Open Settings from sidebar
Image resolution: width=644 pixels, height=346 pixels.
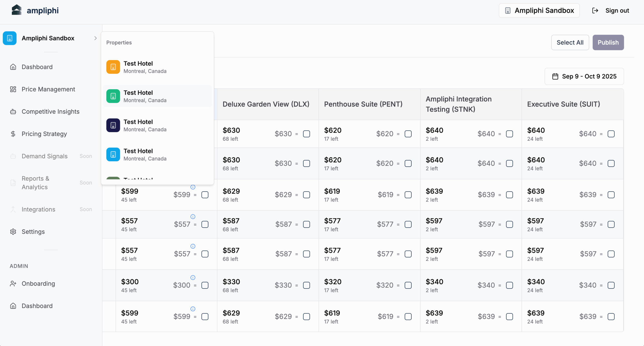coord(33,232)
